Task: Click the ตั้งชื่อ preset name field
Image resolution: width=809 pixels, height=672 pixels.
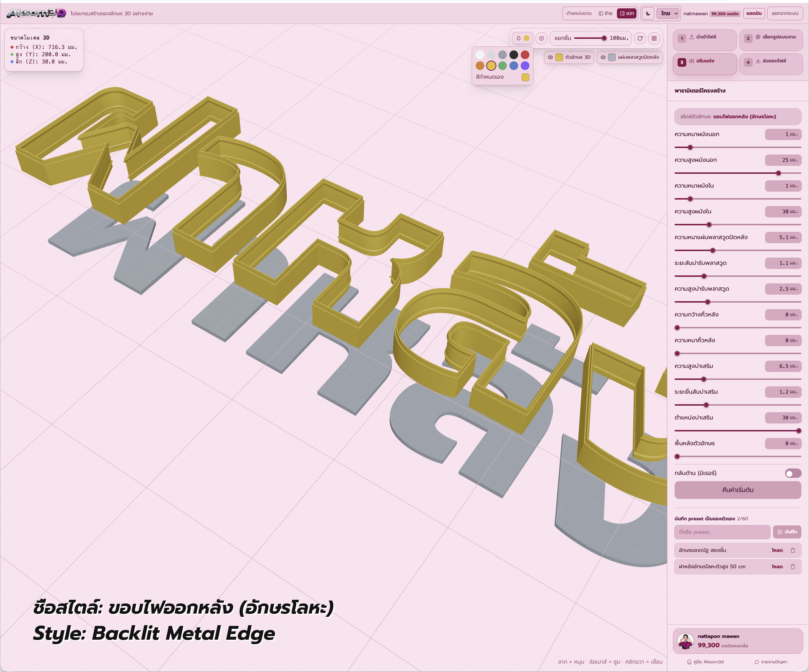Action: click(x=722, y=532)
